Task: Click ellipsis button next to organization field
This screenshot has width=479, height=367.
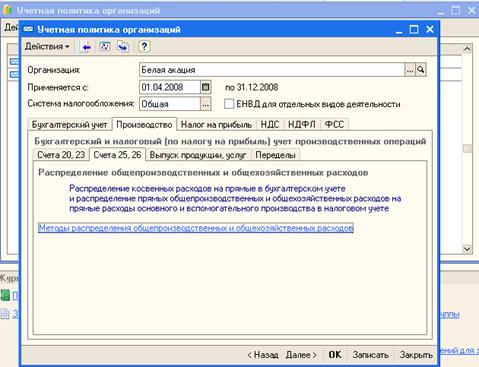Action: [410, 70]
